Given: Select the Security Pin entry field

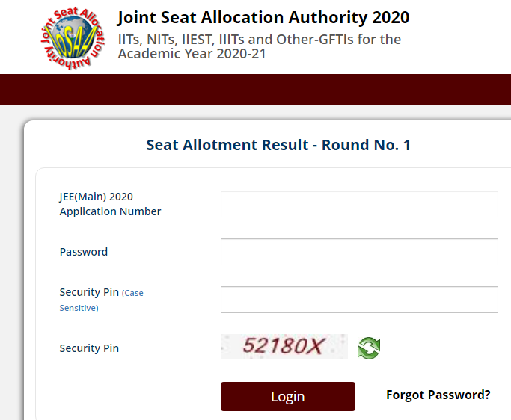Looking at the screenshot, I should coord(359,300).
